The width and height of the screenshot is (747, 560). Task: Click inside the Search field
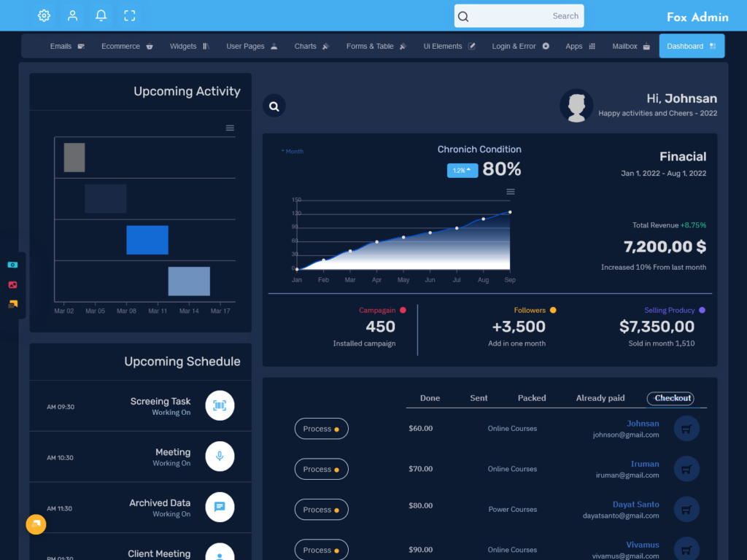(519, 15)
